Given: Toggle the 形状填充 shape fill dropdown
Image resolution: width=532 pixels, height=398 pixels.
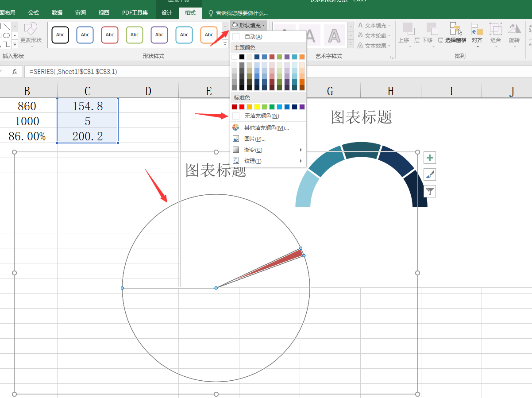Looking at the screenshot, I should tap(249, 26).
